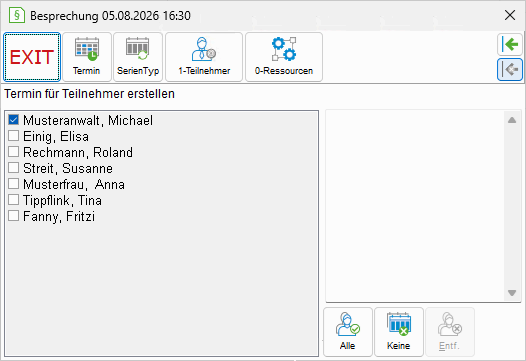
Task: Click the green arrow-to-bar icon
Action: click(x=510, y=44)
